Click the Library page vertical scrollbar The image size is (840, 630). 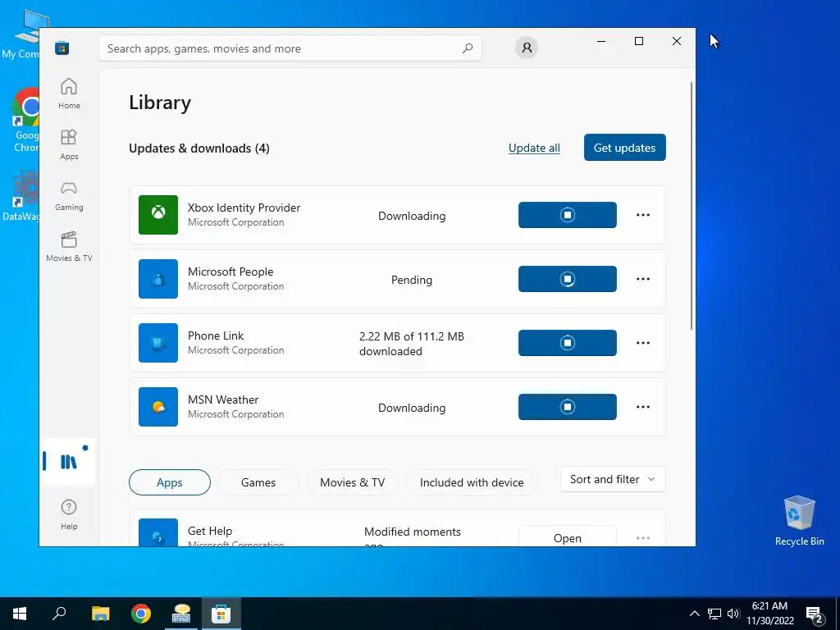(692, 206)
